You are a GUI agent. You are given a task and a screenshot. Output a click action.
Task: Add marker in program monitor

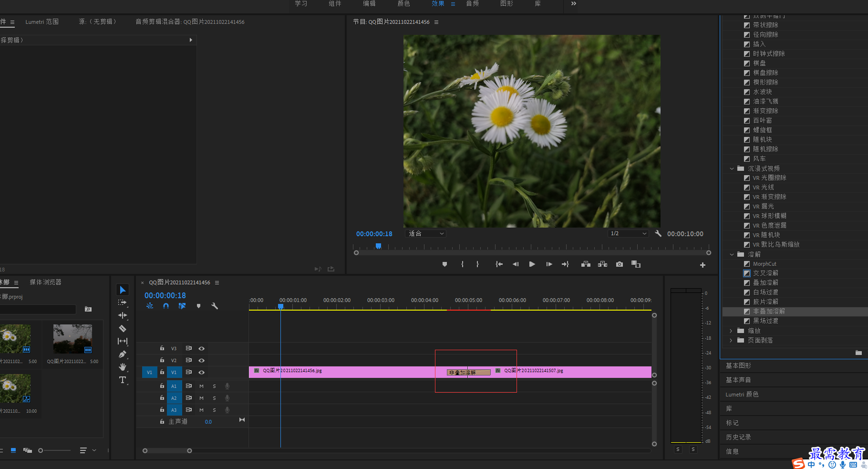[444, 264]
